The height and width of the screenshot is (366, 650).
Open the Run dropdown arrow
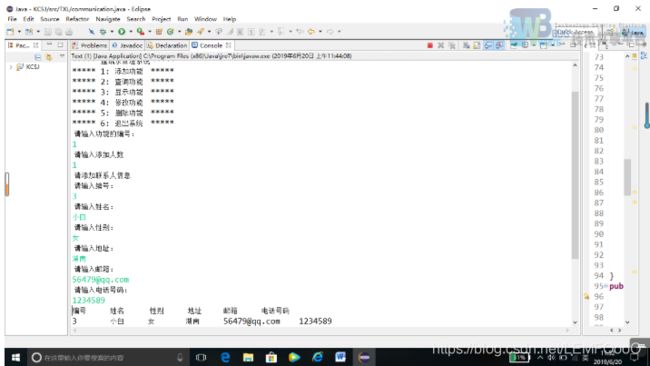(131, 32)
